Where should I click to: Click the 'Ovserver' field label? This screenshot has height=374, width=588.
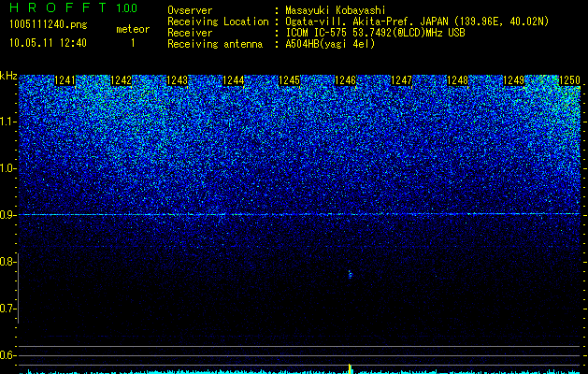190,10
